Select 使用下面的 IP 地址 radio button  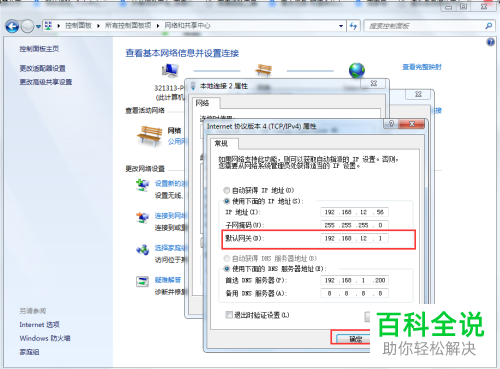point(227,201)
